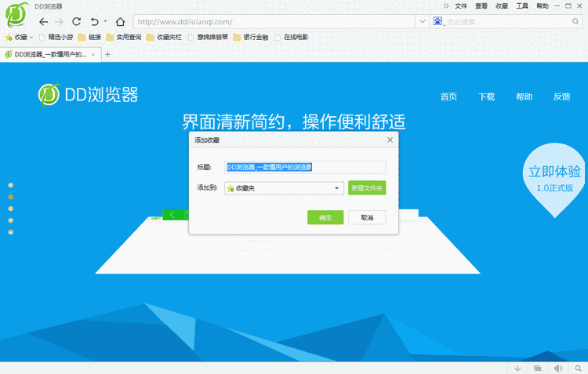Open the address bar history dropdown
Image resolution: width=588 pixels, height=374 pixels.
click(x=423, y=22)
